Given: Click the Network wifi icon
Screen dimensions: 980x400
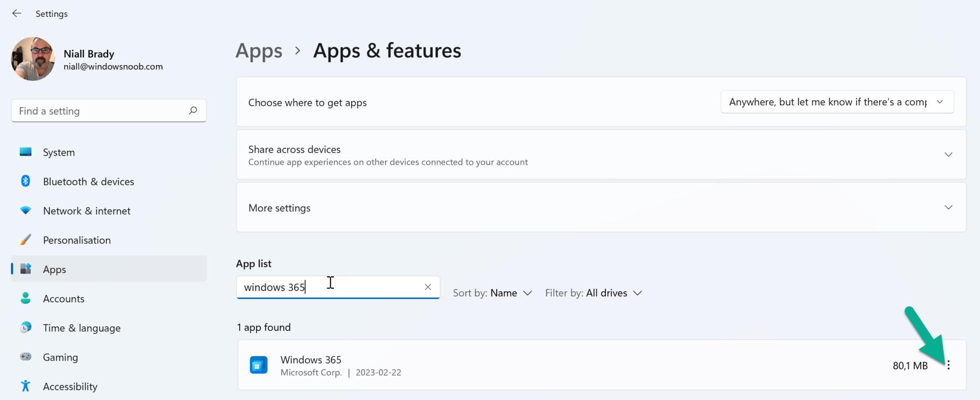Looking at the screenshot, I should coord(26,210).
